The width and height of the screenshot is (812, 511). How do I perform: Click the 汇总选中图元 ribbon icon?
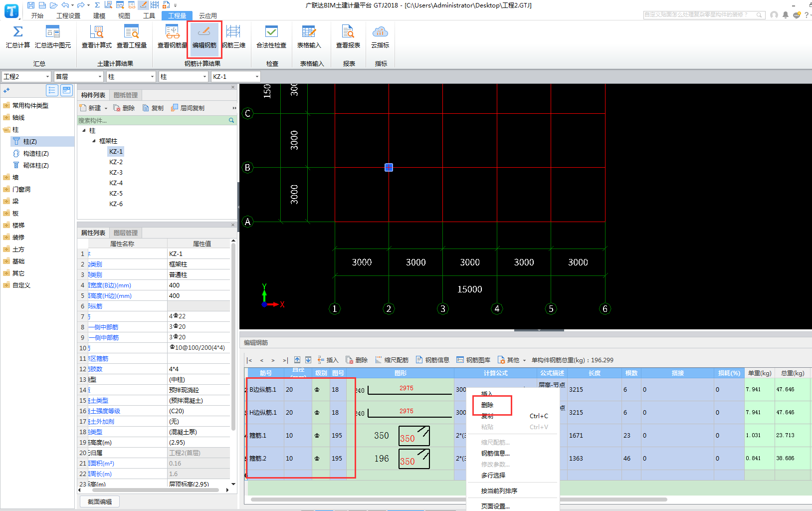pos(53,37)
